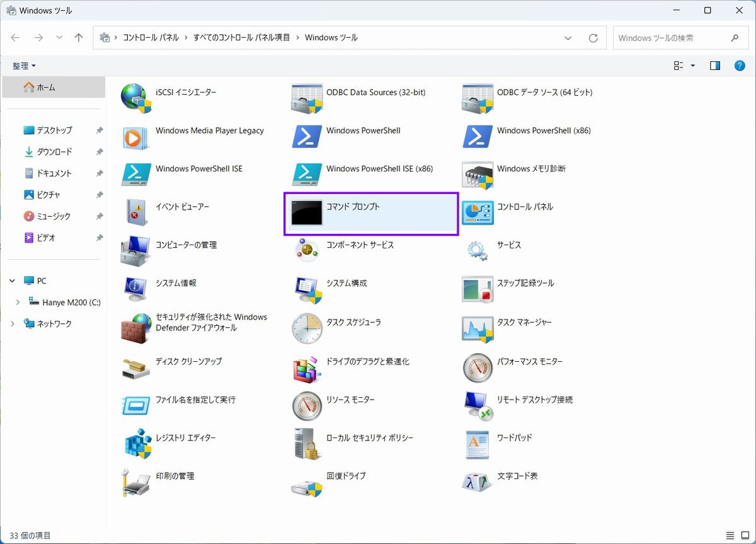756x544 pixels.
Task: Go back to previous folder
Action: click(15, 38)
